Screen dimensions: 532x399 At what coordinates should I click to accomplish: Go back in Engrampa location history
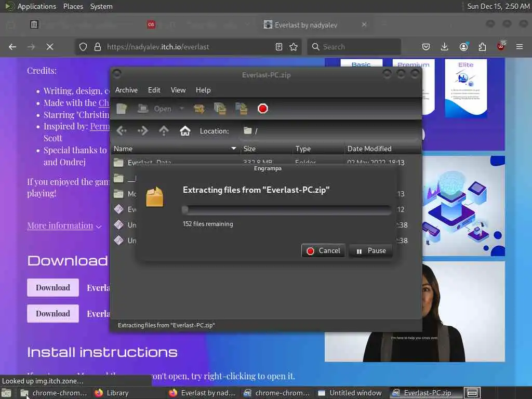[x=122, y=130]
